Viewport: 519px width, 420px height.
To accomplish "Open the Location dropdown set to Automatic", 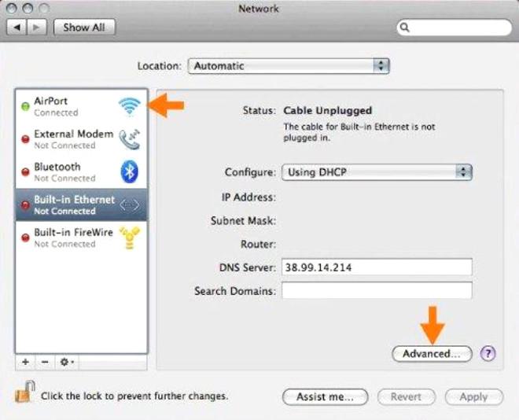I will 289,66.
